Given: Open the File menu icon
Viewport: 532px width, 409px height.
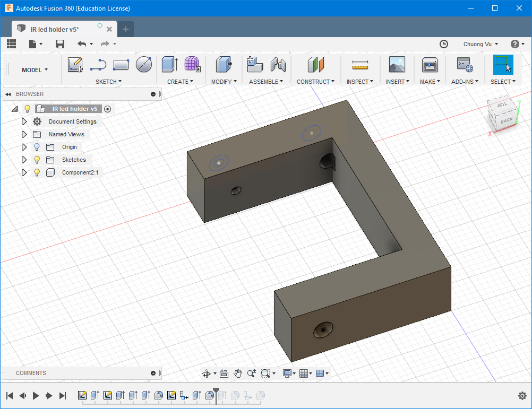Looking at the screenshot, I should pyautogui.click(x=33, y=43).
